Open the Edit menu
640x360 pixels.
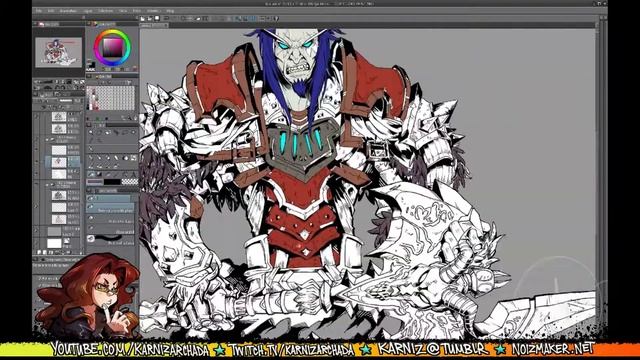51,11
